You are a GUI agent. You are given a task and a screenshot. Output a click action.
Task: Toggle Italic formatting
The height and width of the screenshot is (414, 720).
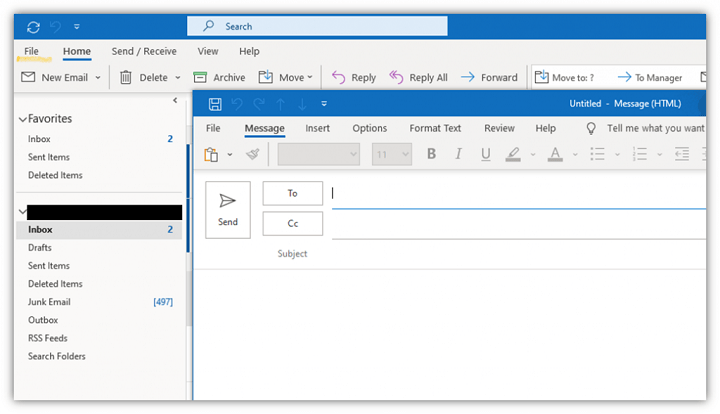click(x=459, y=154)
